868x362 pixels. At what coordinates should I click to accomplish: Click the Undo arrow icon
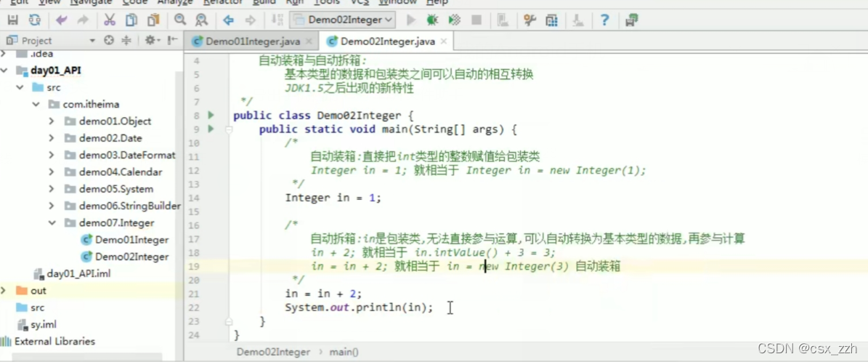62,20
